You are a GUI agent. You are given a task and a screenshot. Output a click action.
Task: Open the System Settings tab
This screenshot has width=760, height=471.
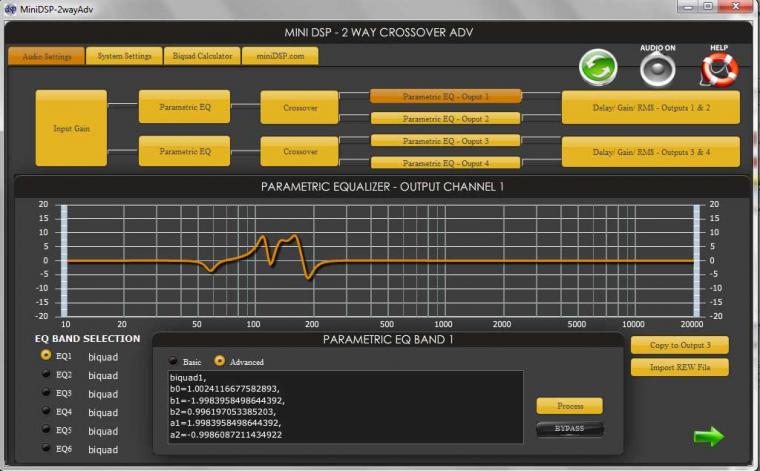124,56
